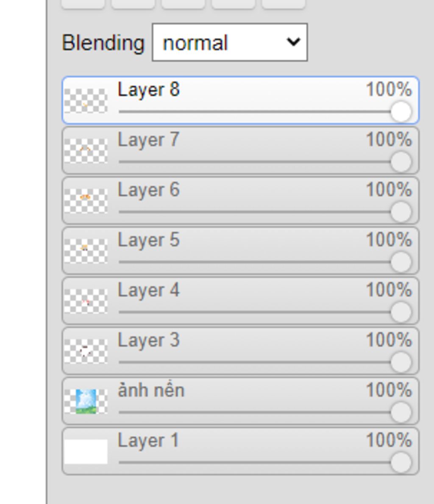Screen dimensions: 434x504
Task: Click the Layer 5 opacity slider handle
Action: 401,262
